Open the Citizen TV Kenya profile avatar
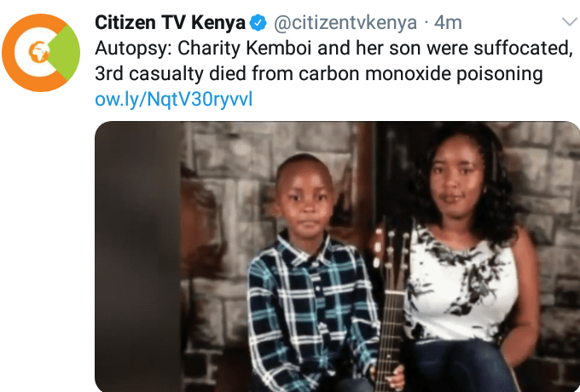580x392 pixels. pyautogui.click(x=41, y=53)
